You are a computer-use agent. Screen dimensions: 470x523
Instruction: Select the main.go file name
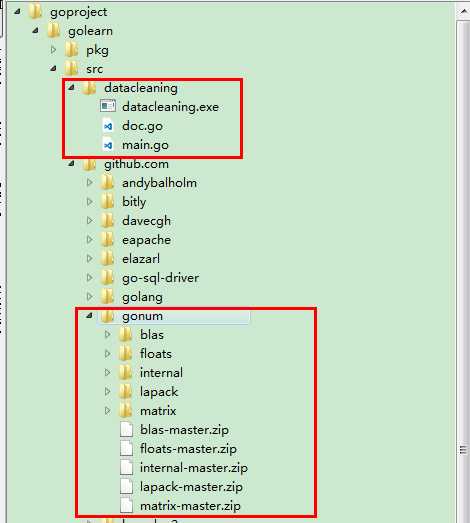pos(145,145)
